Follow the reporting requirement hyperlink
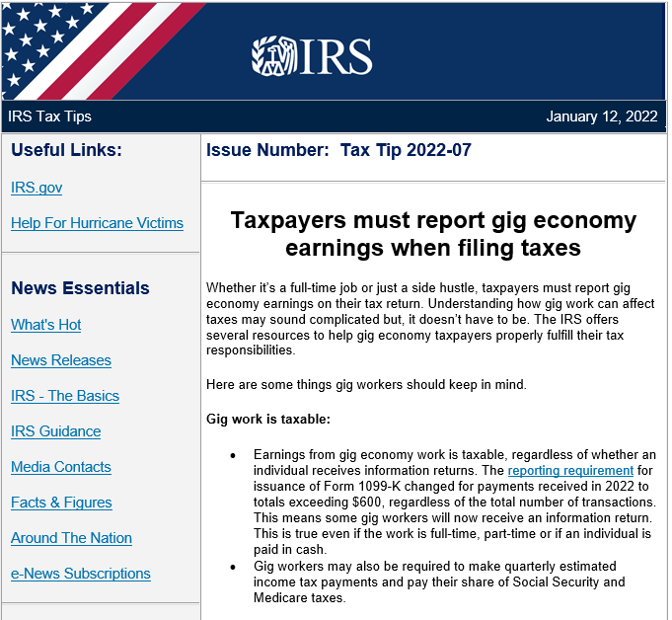 click(570, 471)
